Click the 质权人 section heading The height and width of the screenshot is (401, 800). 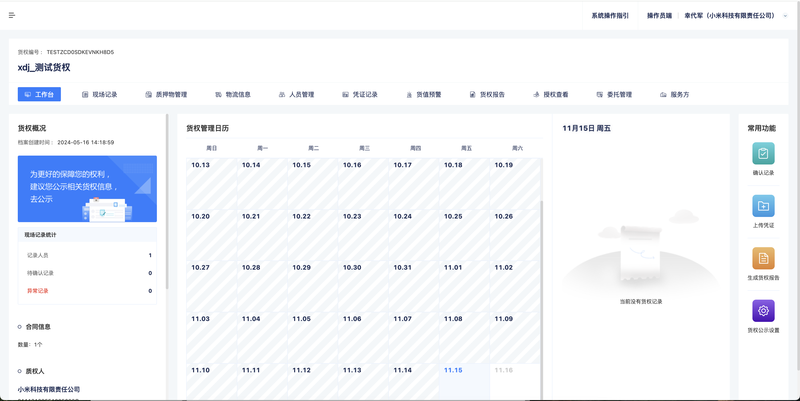tap(35, 371)
